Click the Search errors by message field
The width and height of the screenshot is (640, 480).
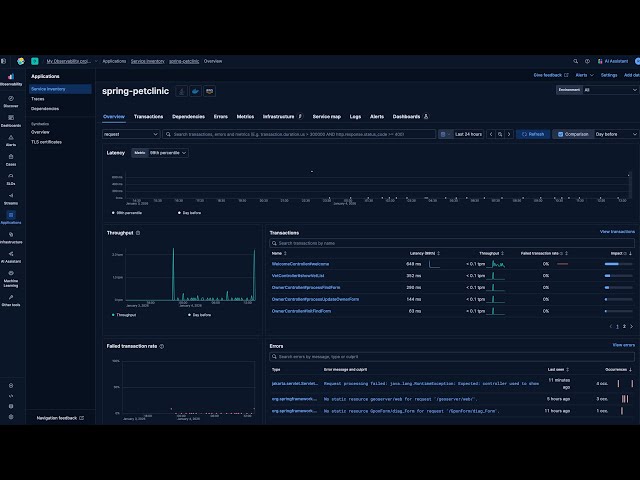click(x=452, y=357)
